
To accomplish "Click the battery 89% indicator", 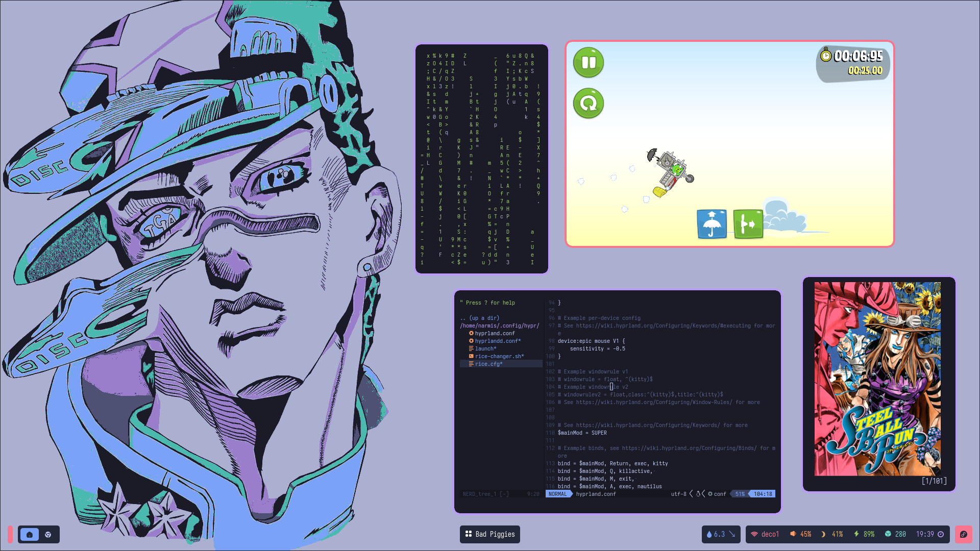I will [864, 534].
